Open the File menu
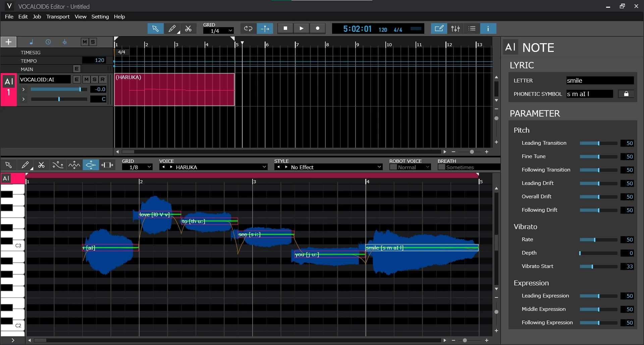This screenshot has width=644, height=345. [9, 17]
